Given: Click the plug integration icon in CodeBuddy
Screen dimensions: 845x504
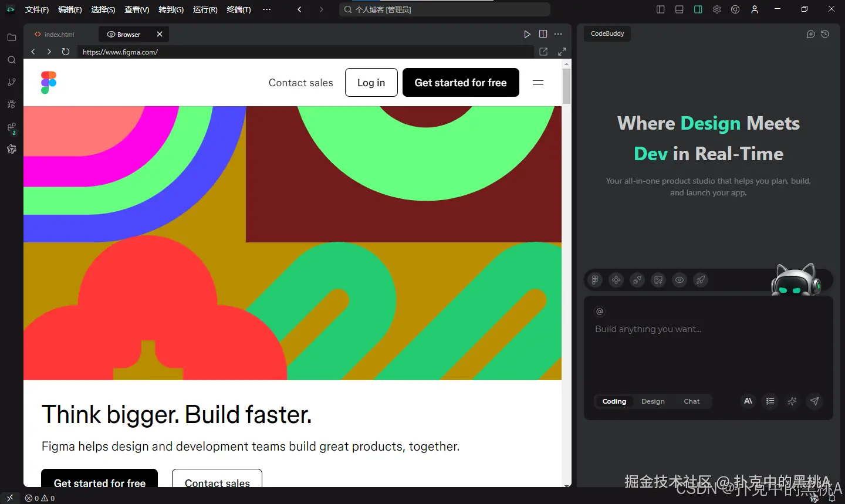Looking at the screenshot, I should coord(637,280).
